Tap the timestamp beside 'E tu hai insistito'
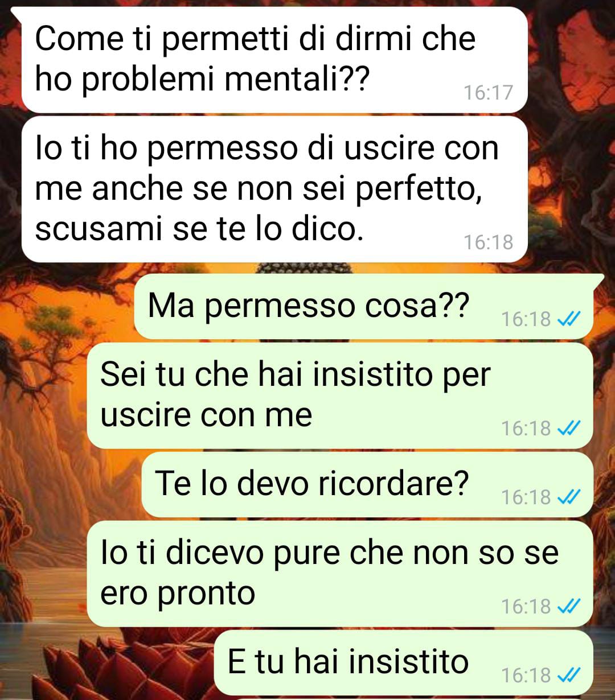 [x=526, y=676]
